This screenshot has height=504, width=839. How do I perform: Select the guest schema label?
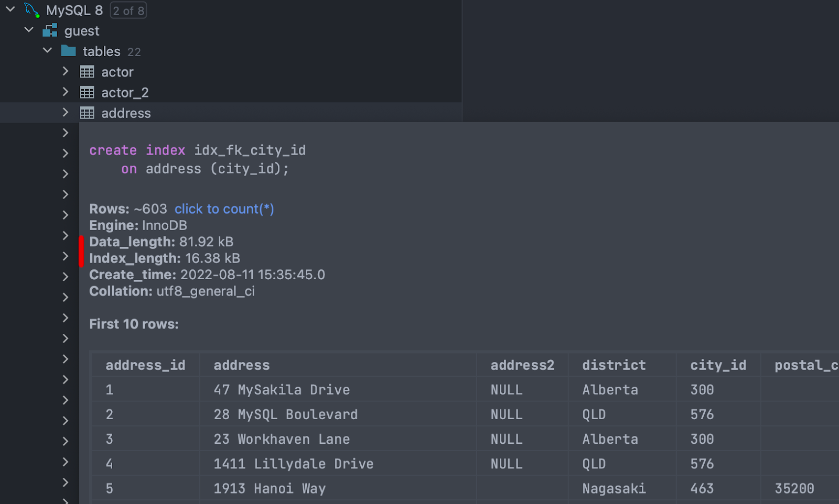[82, 31]
